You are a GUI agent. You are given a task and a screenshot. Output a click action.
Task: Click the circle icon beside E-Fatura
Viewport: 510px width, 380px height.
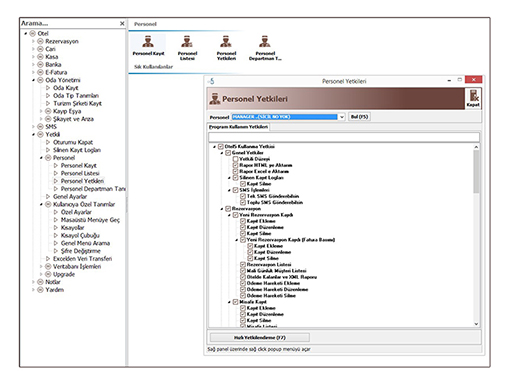tap(40, 72)
